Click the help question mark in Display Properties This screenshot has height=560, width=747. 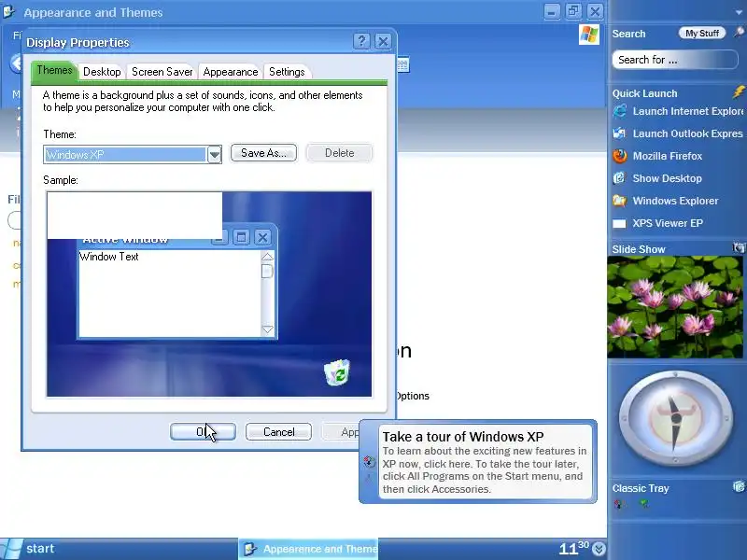[x=361, y=41]
